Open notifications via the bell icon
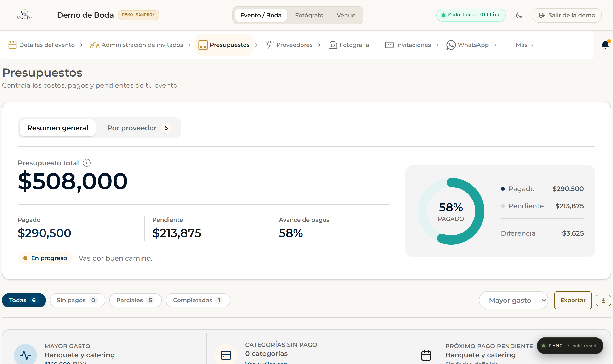This screenshot has height=364, width=613. (605, 45)
